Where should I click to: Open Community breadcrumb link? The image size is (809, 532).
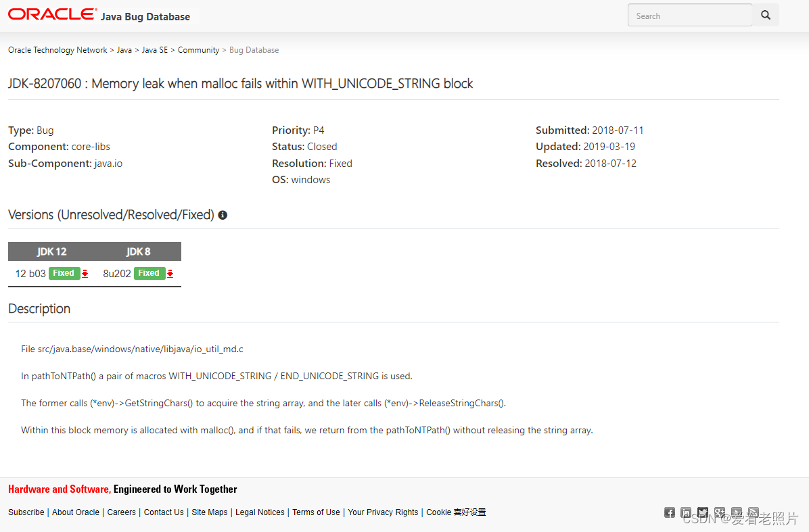(x=199, y=50)
